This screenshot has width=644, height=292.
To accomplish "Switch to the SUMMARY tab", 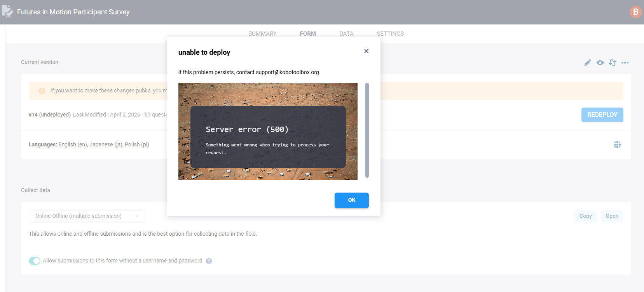I will click(262, 34).
